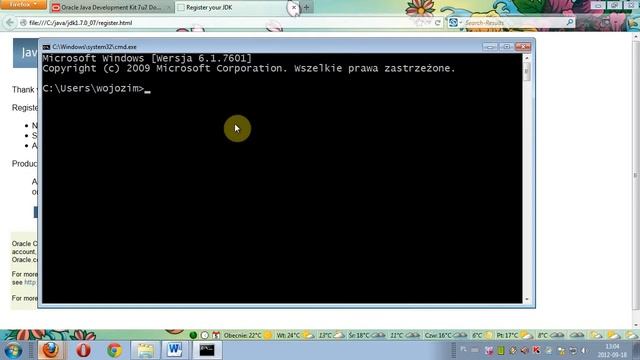Click cmd window scrollbar down arrow

527,299
